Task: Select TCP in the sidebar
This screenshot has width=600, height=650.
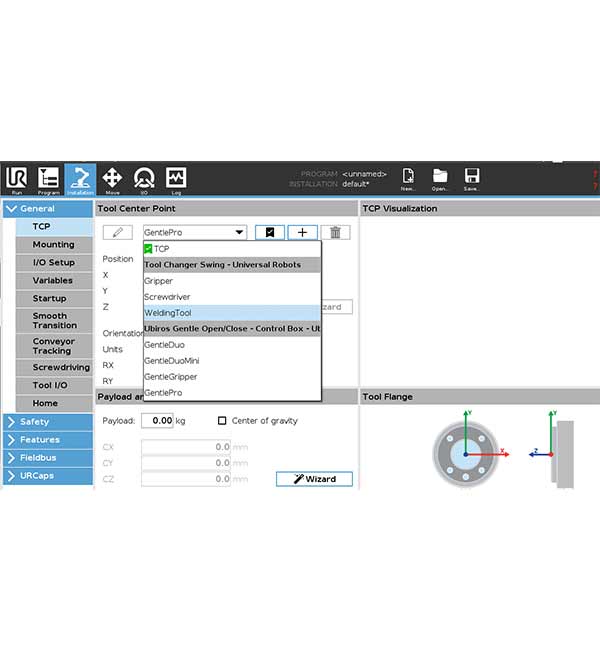Action: coord(54,227)
